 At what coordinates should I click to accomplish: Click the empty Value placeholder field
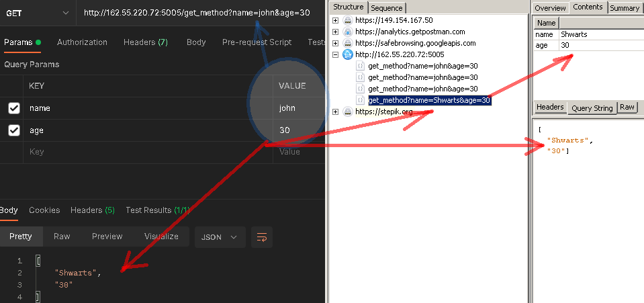299,152
